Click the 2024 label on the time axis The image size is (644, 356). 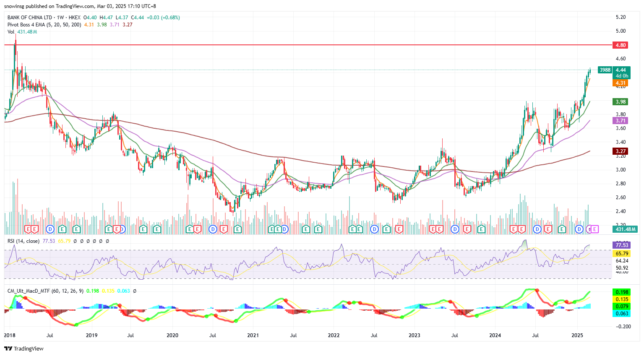[495, 335]
